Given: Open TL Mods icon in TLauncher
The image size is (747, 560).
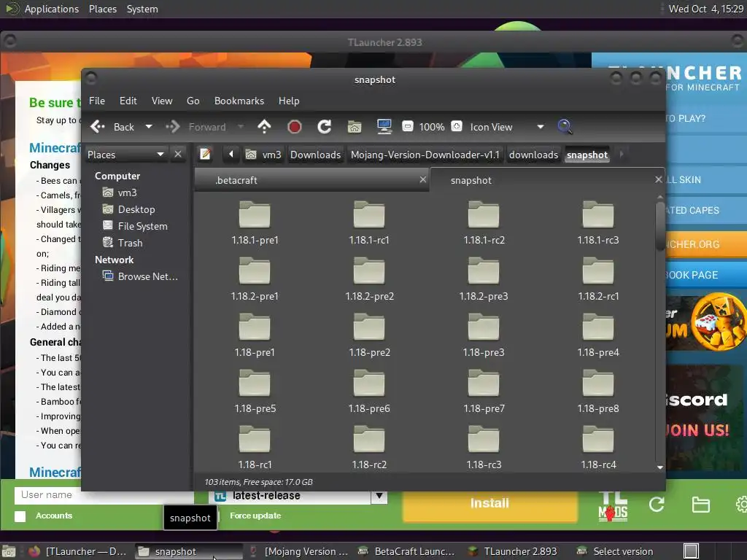Looking at the screenshot, I should 613,506.
